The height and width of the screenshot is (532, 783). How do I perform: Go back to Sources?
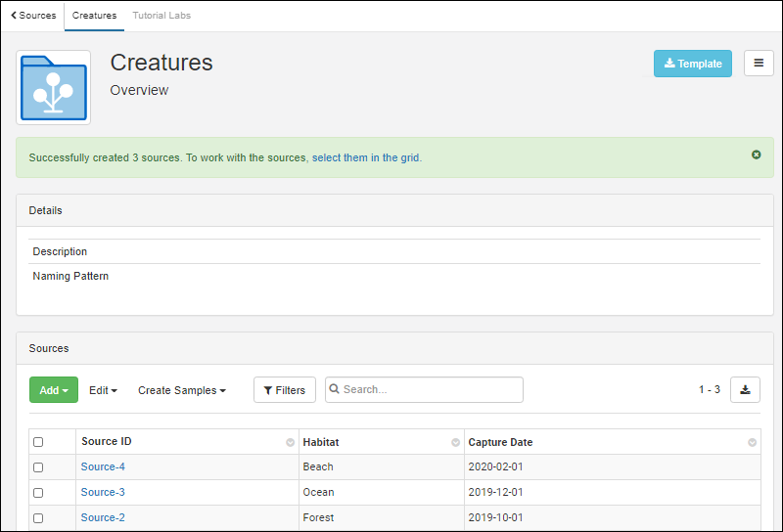click(x=33, y=16)
